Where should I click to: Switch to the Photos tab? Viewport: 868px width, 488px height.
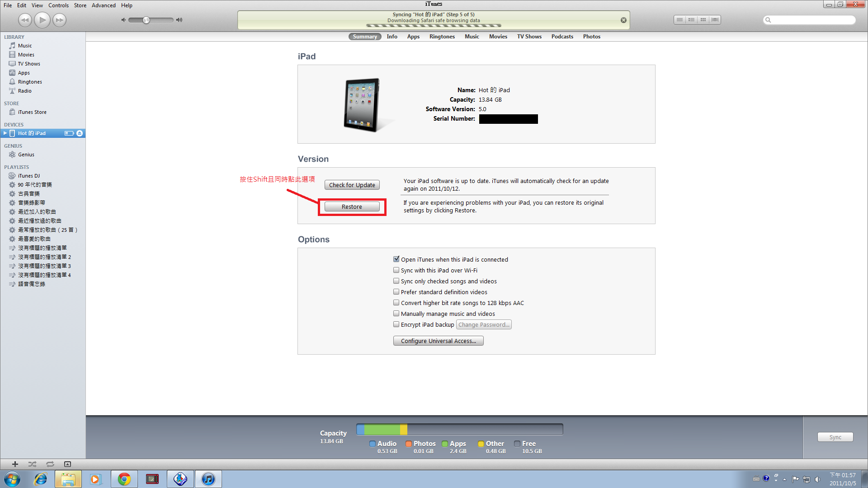click(x=592, y=37)
